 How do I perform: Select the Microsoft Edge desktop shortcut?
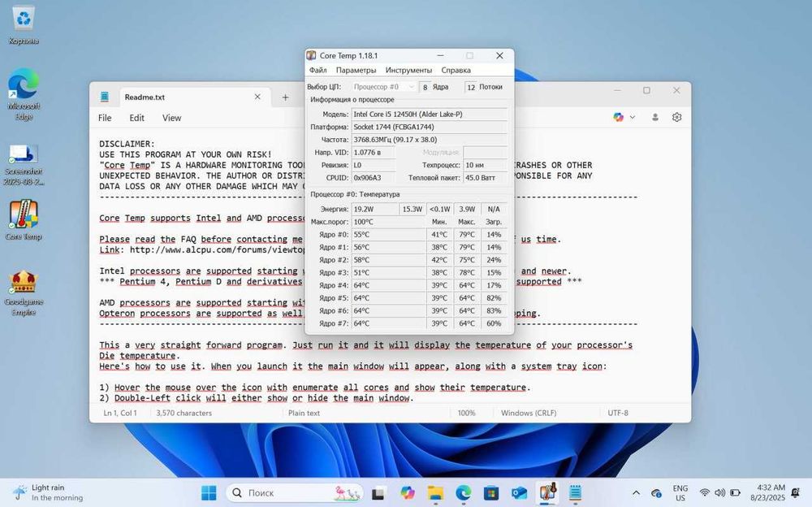(x=24, y=94)
